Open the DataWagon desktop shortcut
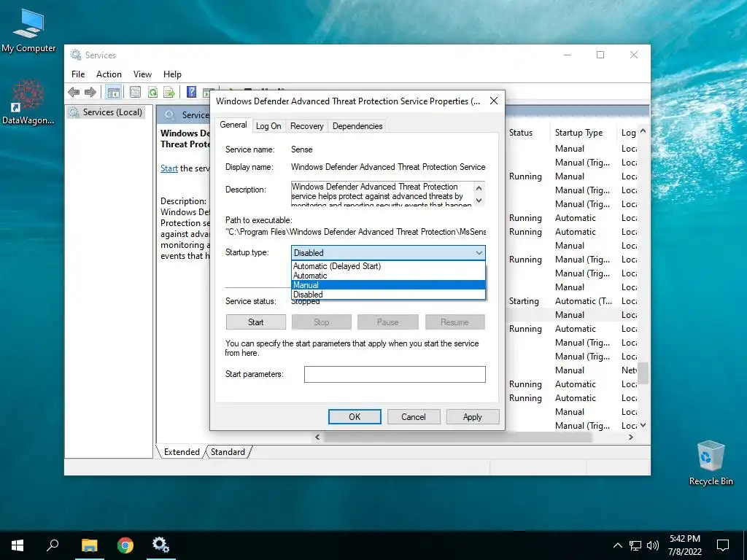This screenshot has width=747, height=560. [x=28, y=102]
